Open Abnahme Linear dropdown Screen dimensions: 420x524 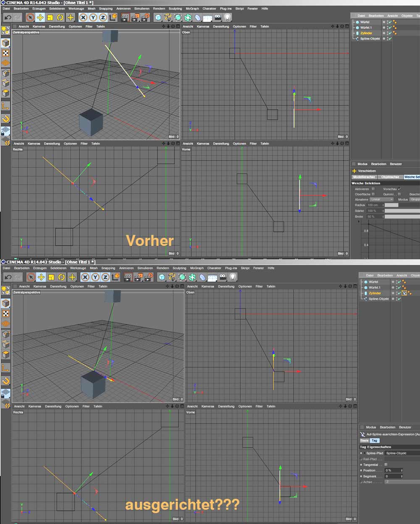tap(381, 200)
